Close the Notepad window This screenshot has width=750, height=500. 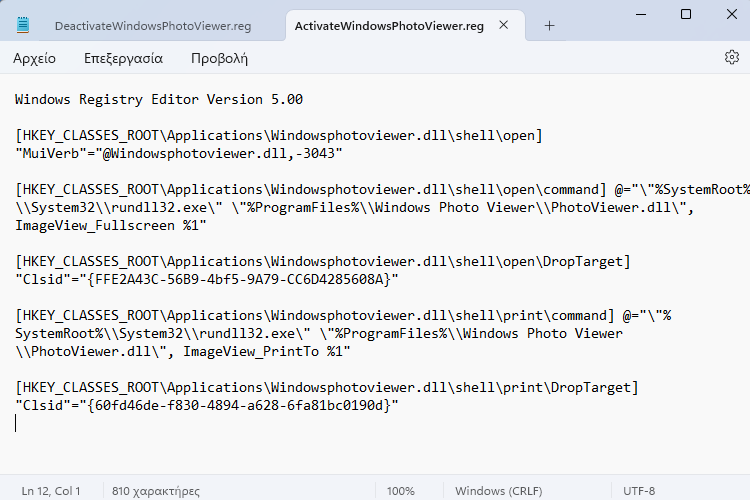tap(731, 14)
